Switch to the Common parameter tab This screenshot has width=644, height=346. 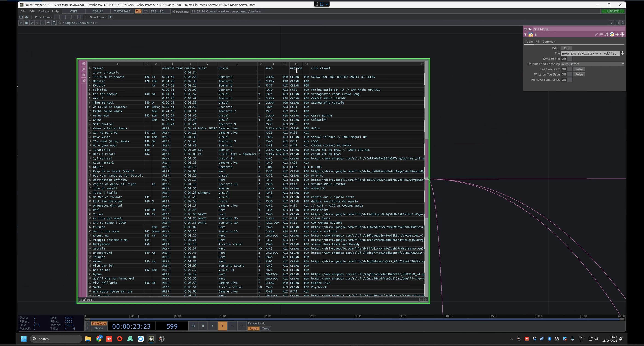[x=549, y=42]
